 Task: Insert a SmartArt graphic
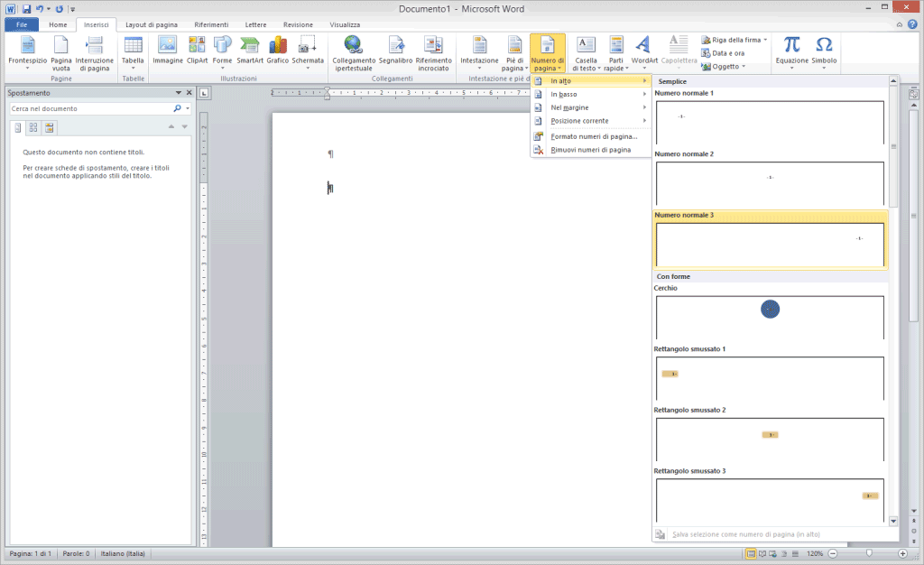[250, 50]
